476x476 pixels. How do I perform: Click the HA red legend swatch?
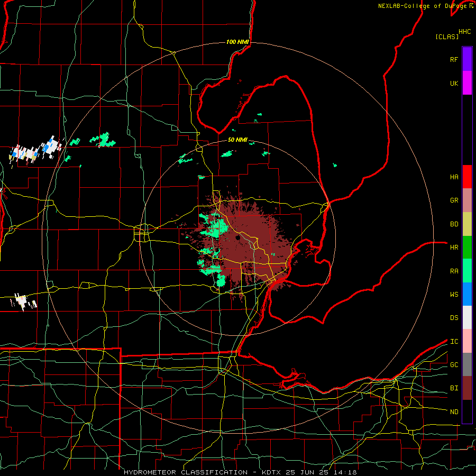[467, 177]
